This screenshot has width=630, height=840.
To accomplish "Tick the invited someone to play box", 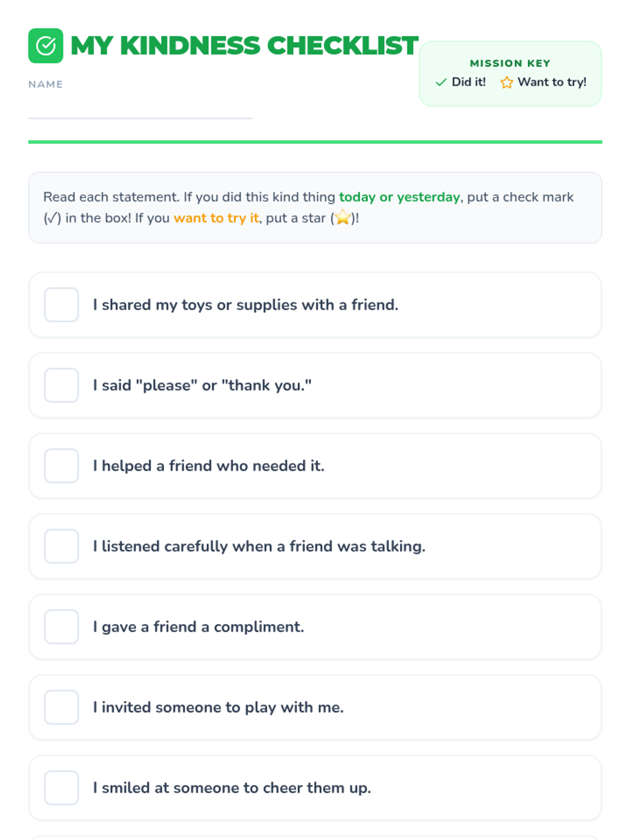I will 61,707.
